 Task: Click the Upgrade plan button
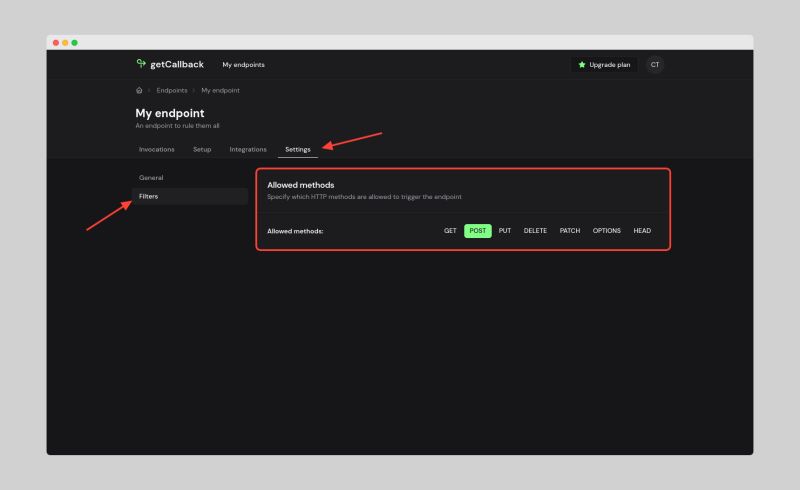(x=604, y=65)
